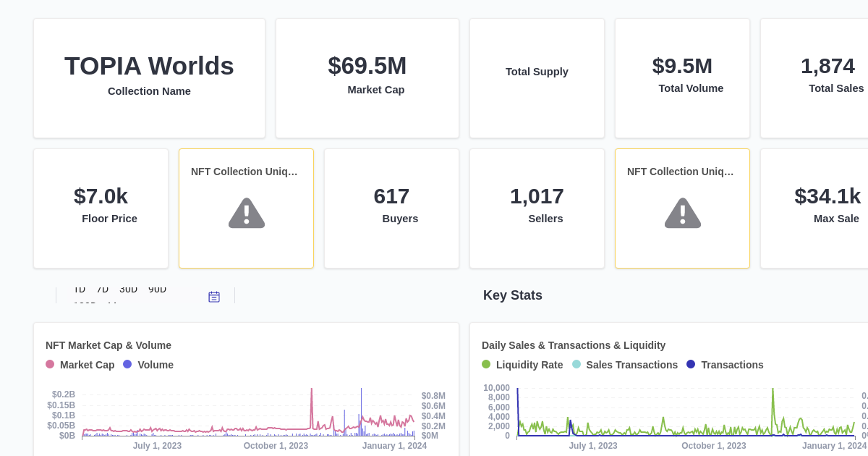
Task: Click the Floor Price stat card
Action: click(x=101, y=208)
